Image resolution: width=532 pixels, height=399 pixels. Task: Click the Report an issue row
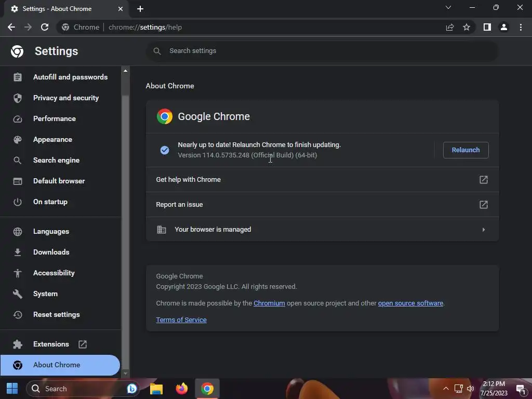[x=322, y=205]
